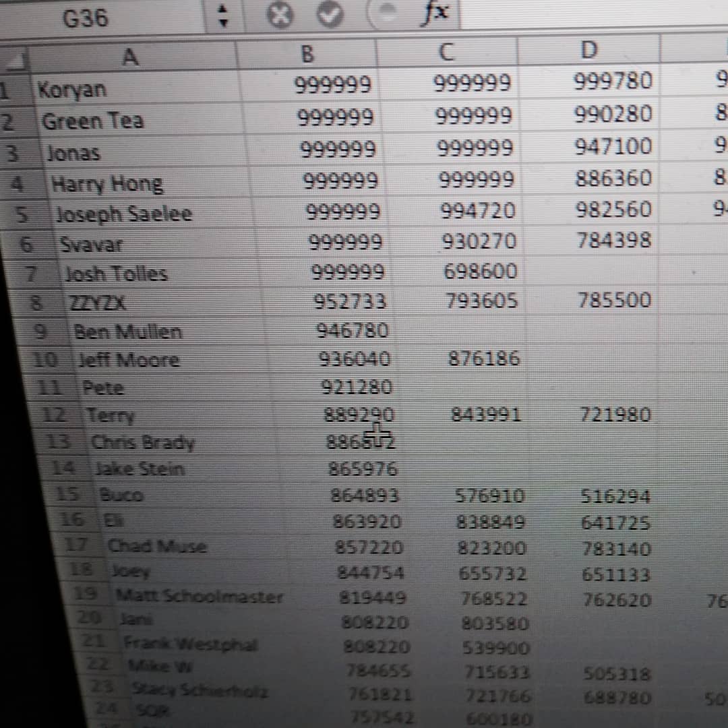Click cell with value 952733
Image resolution: width=728 pixels, height=728 pixels.
click(350, 301)
